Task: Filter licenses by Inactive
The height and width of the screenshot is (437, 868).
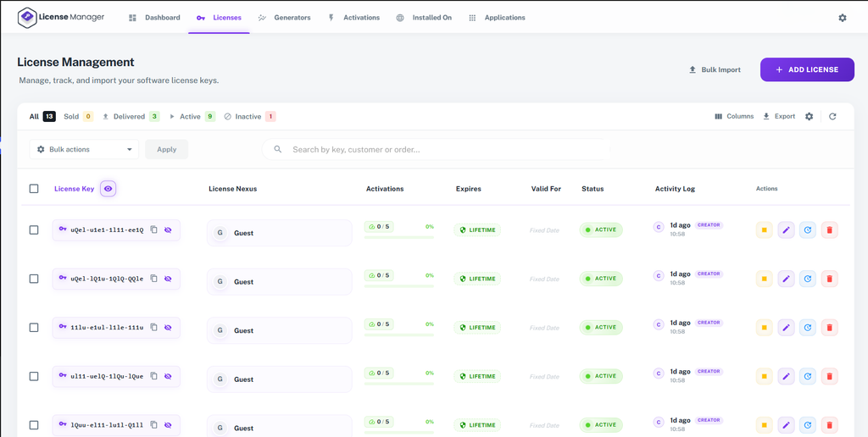Action: click(250, 116)
